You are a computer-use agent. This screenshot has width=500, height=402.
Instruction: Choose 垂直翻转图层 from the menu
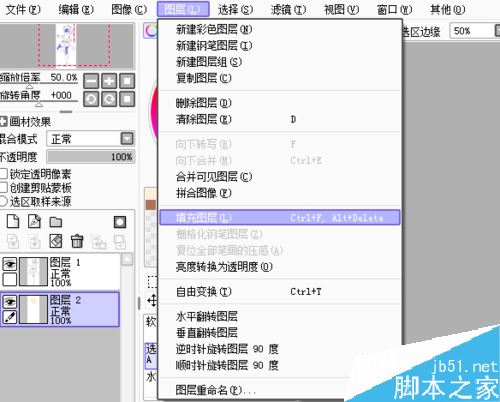pos(280,332)
